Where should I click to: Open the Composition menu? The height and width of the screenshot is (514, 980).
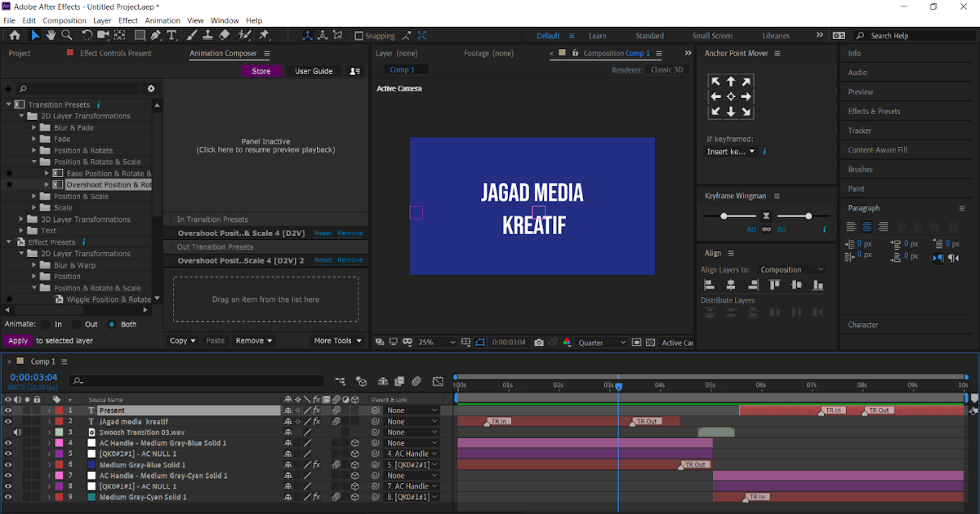point(64,20)
